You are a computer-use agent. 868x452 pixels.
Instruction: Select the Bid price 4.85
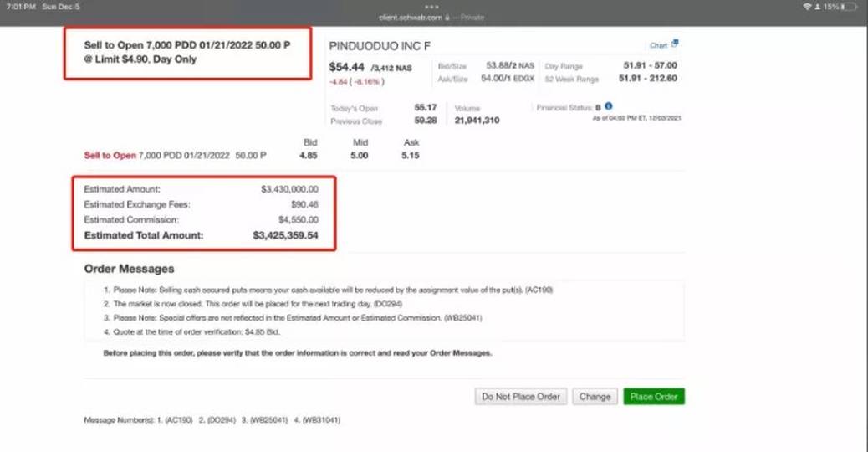pos(308,156)
